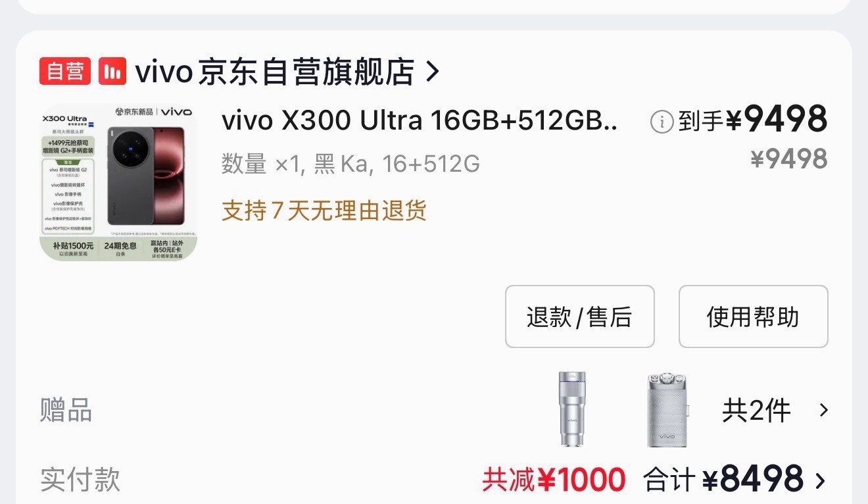868x504 pixels.
Task: Expand the 共2件 gifts chevron
Action: (823, 411)
